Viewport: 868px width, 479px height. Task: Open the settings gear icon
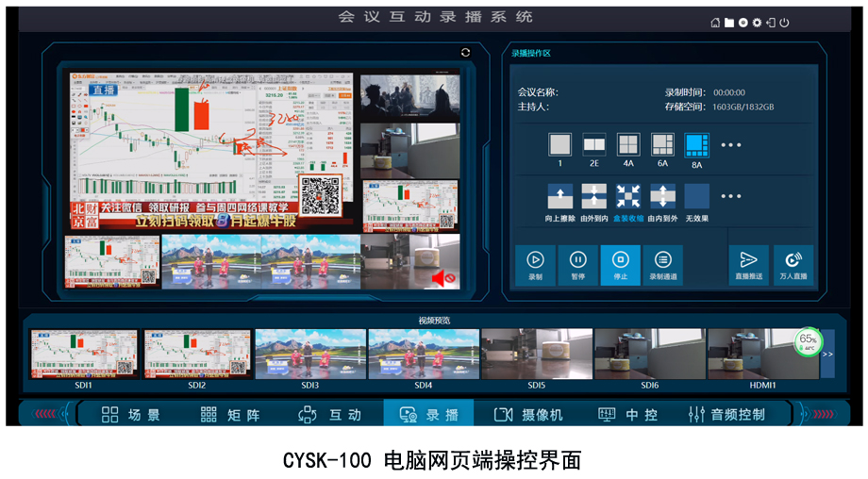tap(757, 23)
